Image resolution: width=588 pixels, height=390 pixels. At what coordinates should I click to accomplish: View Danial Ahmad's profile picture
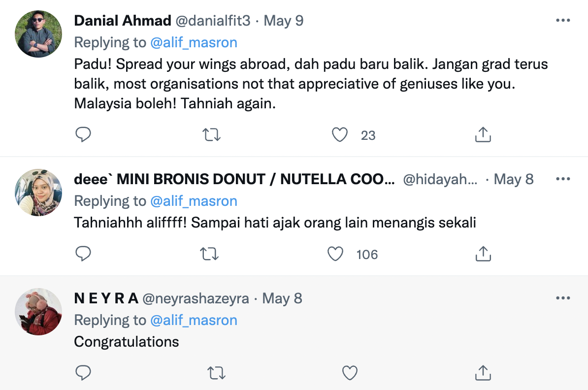39,34
